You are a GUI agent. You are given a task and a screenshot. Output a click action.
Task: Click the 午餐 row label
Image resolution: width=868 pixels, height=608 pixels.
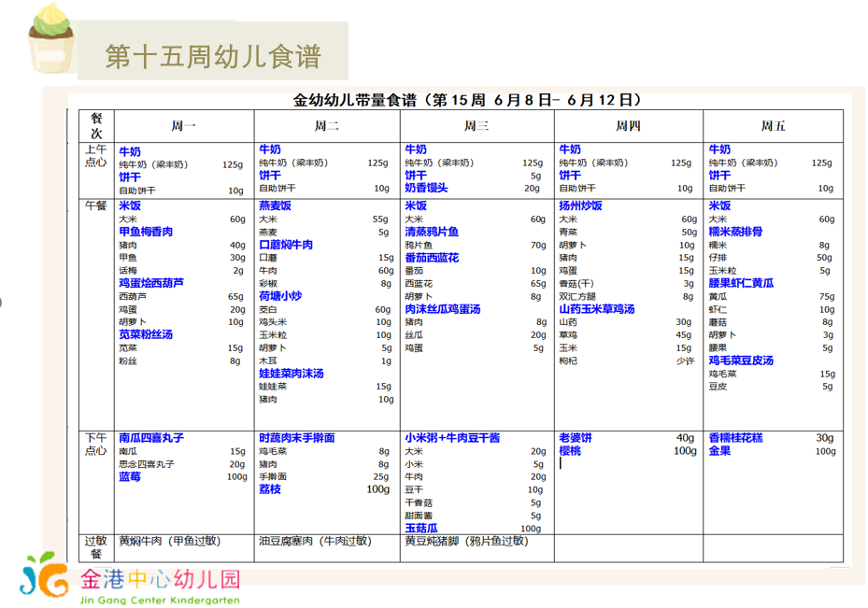point(95,205)
